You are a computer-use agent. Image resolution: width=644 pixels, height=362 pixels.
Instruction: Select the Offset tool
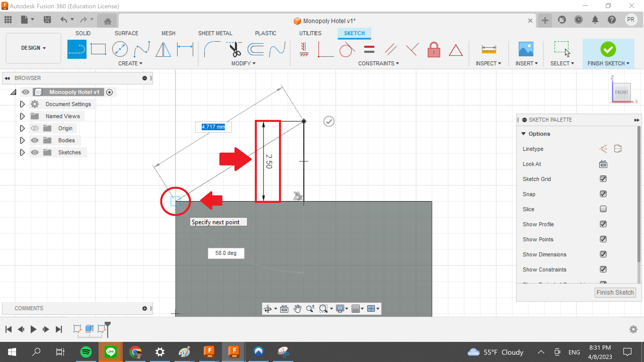pyautogui.click(x=256, y=49)
